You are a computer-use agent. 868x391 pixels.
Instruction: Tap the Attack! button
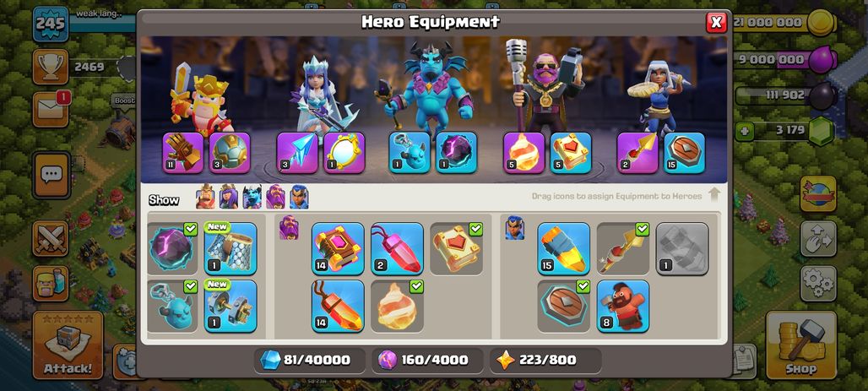tap(68, 345)
